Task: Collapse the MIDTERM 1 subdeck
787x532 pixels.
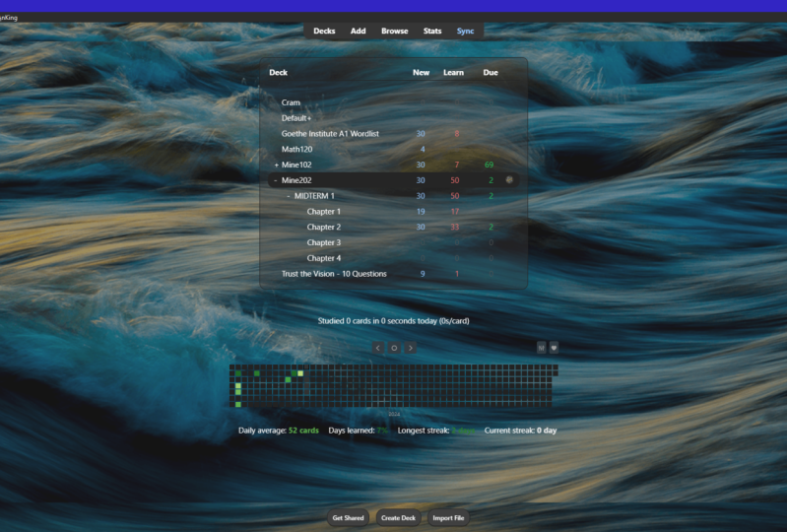Action: coord(289,196)
